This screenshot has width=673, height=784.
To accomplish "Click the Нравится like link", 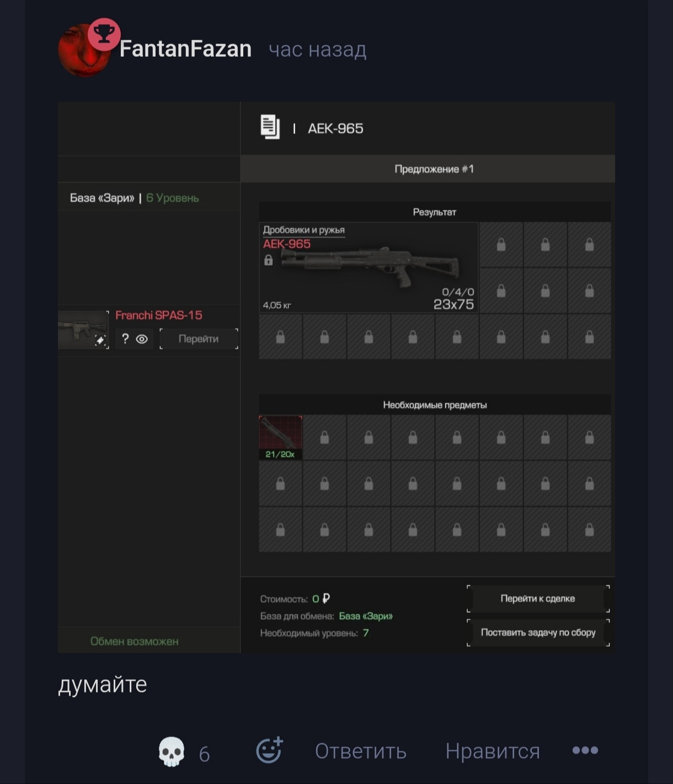I will [493, 751].
